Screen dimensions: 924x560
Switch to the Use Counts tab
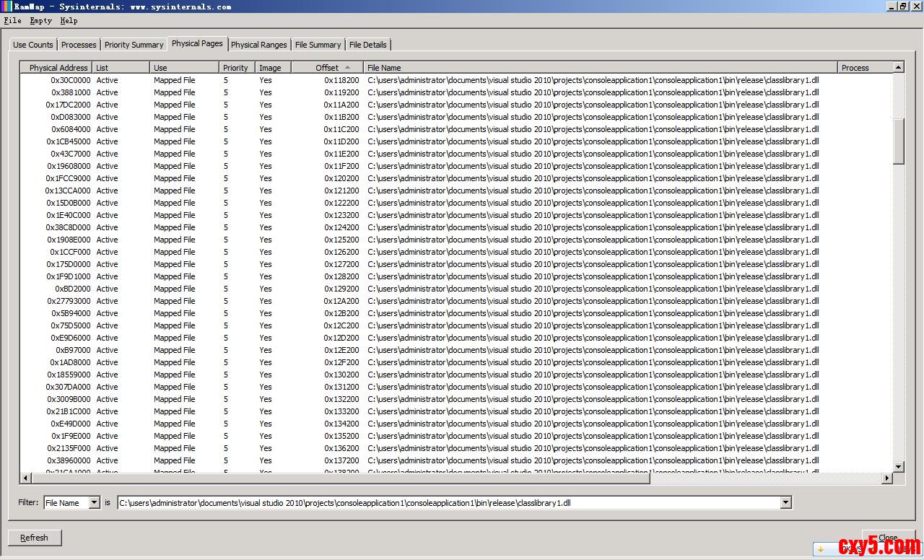[x=33, y=45]
